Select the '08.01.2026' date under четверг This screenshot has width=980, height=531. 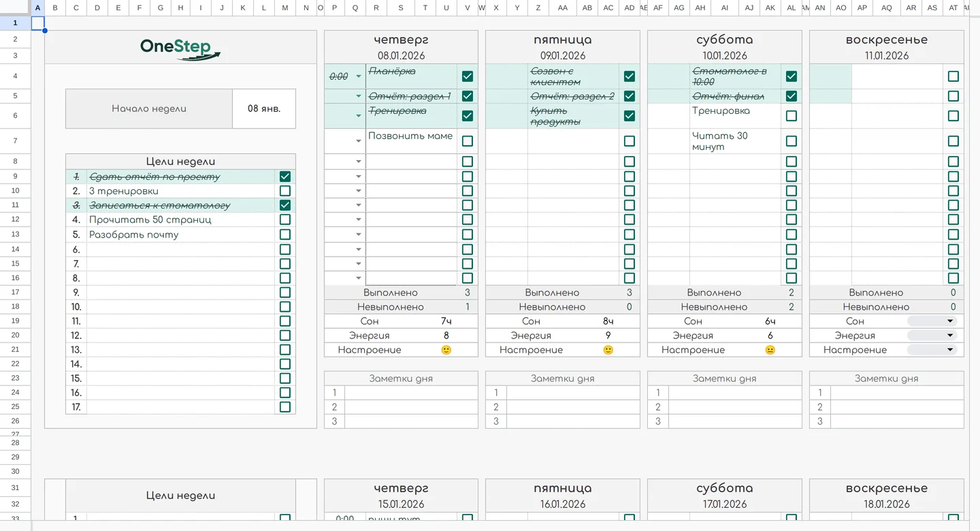(401, 56)
